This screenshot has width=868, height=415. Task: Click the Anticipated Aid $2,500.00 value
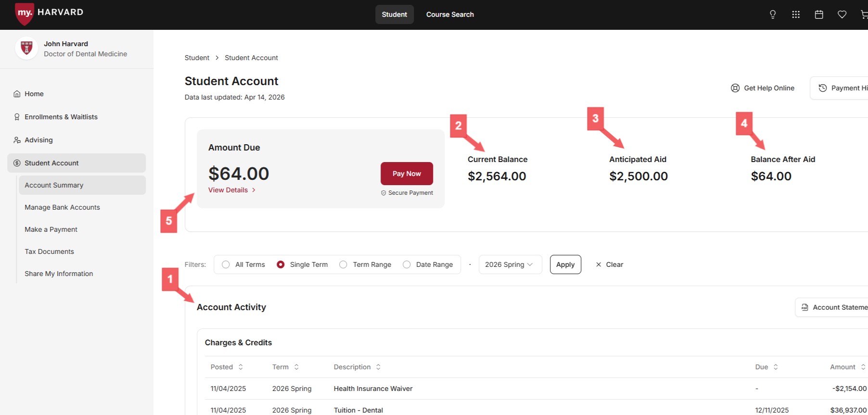(638, 176)
